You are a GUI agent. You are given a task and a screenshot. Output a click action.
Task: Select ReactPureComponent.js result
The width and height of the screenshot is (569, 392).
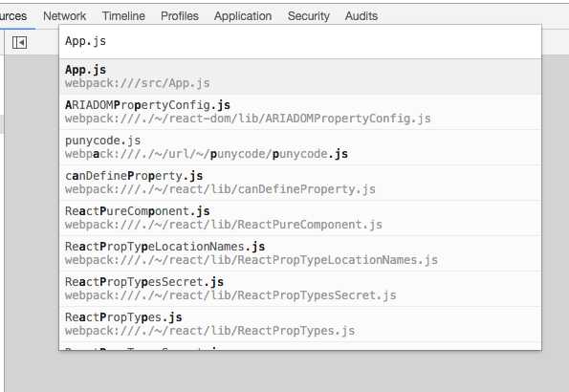coord(300,218)
